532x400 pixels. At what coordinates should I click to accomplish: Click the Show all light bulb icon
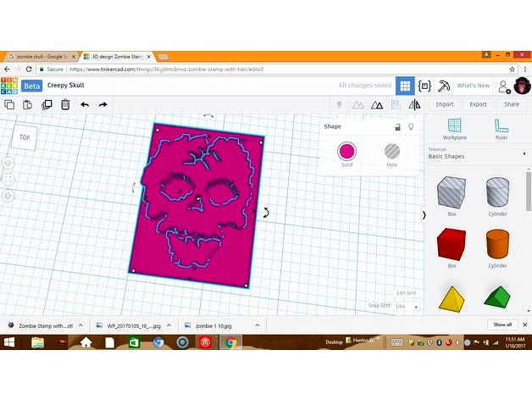click(x=340, y=104)
